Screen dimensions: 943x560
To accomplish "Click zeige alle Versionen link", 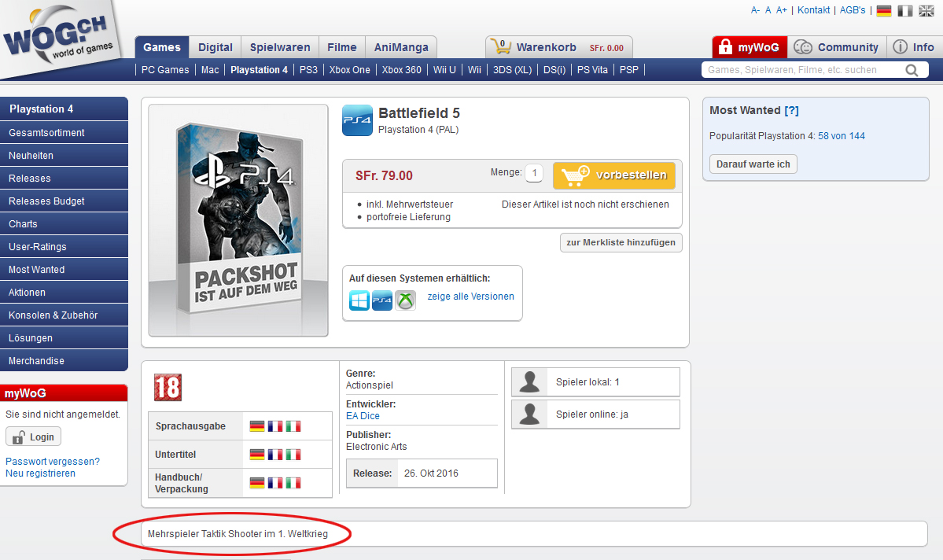I will point(470,297).
